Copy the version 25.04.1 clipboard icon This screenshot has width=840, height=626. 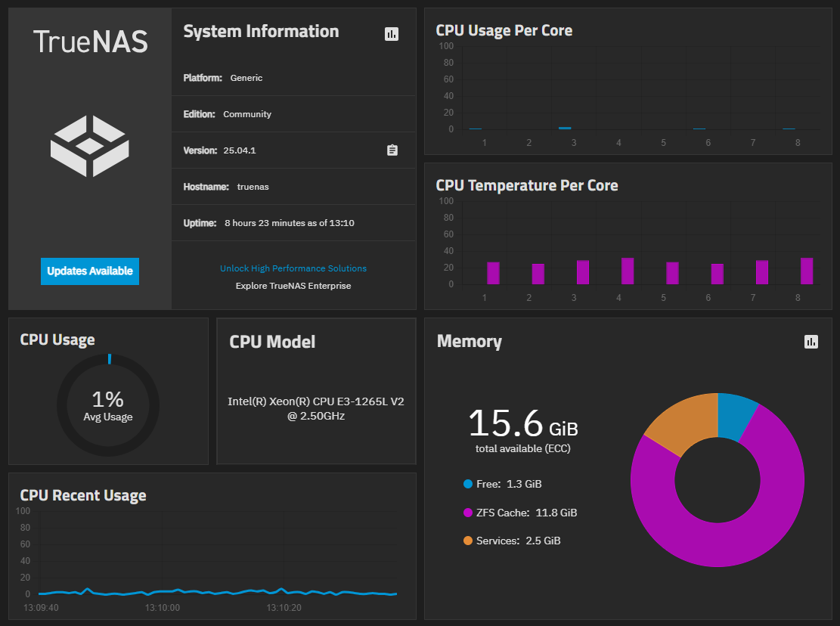[392, 150]
